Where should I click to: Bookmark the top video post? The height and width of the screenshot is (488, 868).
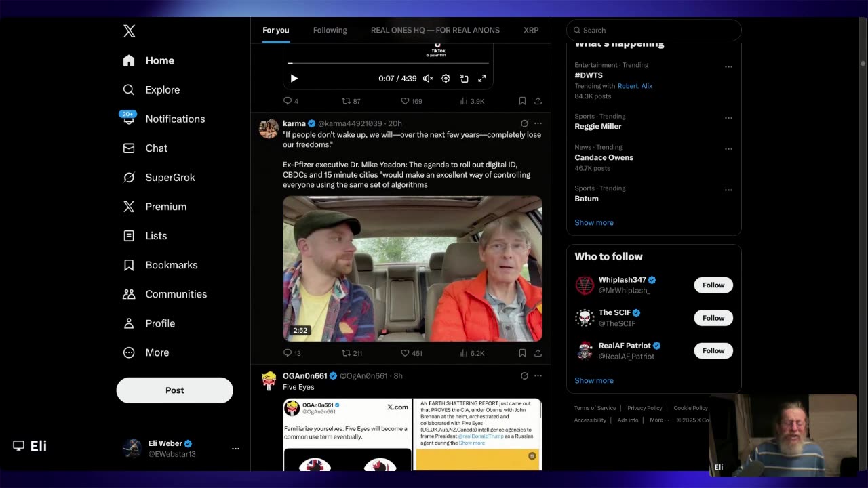coord(522,101)
